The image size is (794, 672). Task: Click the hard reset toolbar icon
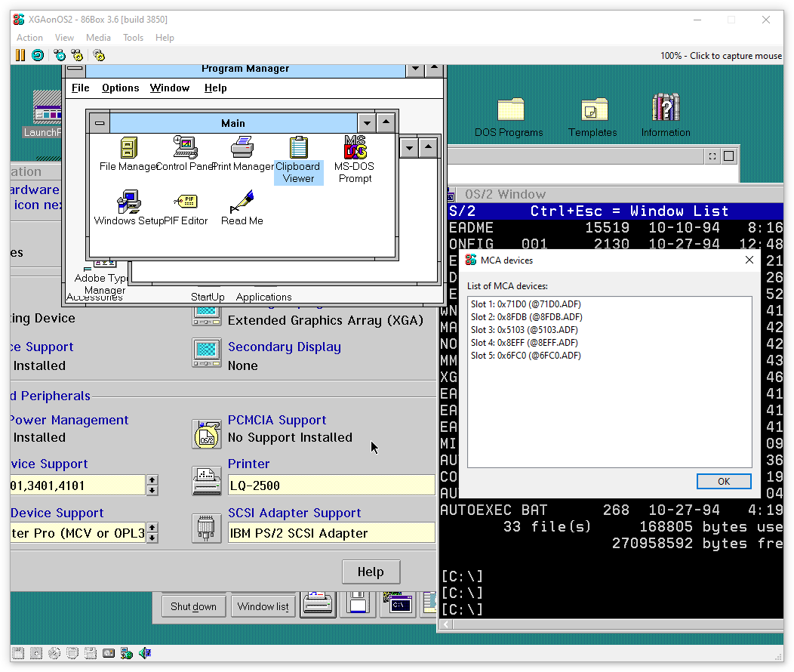click(37, 55)
